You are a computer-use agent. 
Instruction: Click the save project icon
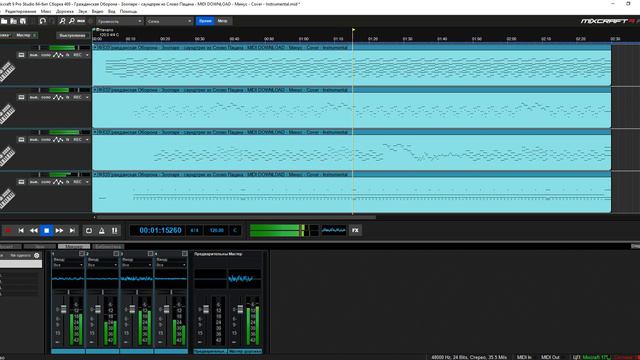pyautogui.click(x=23, y=21)
